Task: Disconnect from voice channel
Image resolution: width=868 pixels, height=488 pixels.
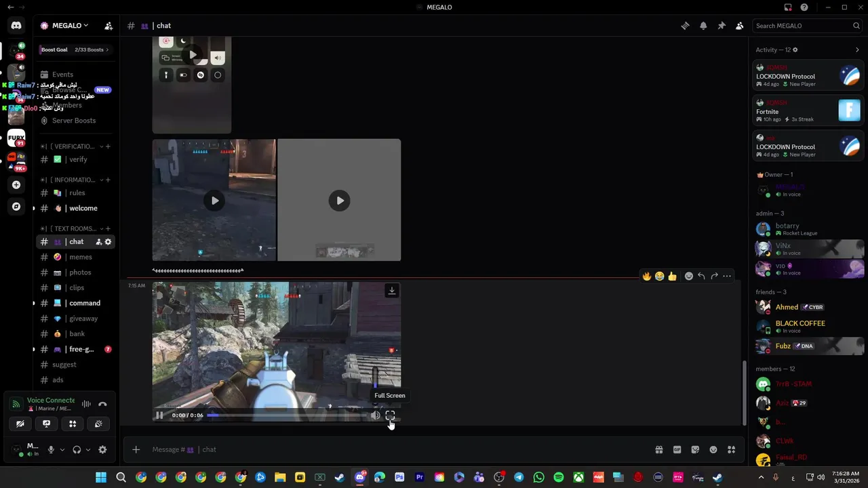Action: (102, 404)
